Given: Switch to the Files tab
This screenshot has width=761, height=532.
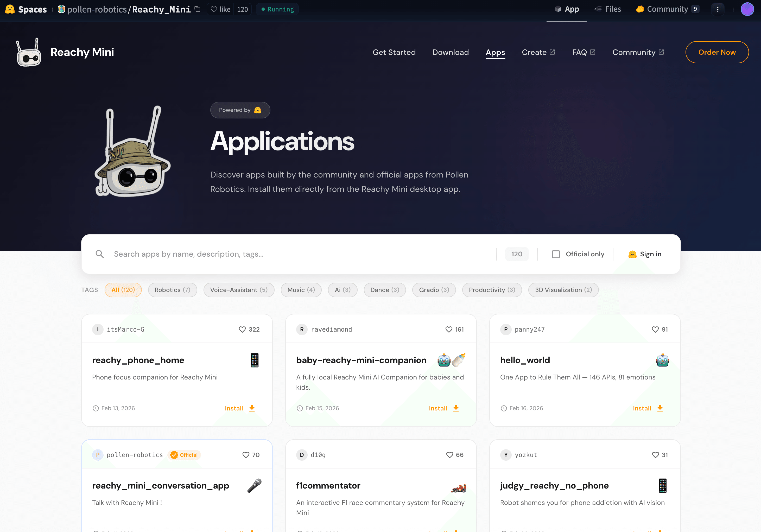Looking at the screenshot, I should click(x=608, y=9).
